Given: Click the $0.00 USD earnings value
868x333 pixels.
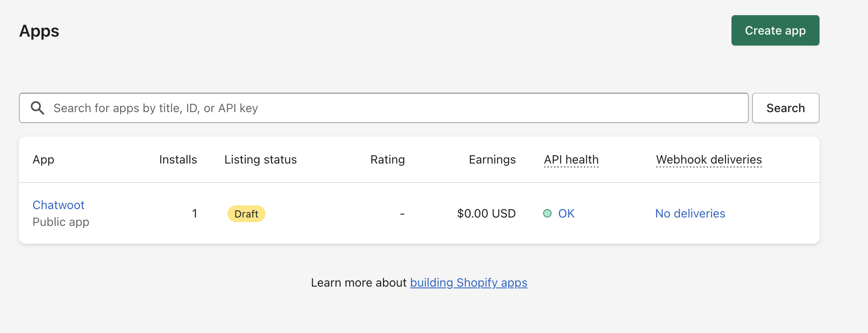Looking at the screenshot, I should coord(486,213).
